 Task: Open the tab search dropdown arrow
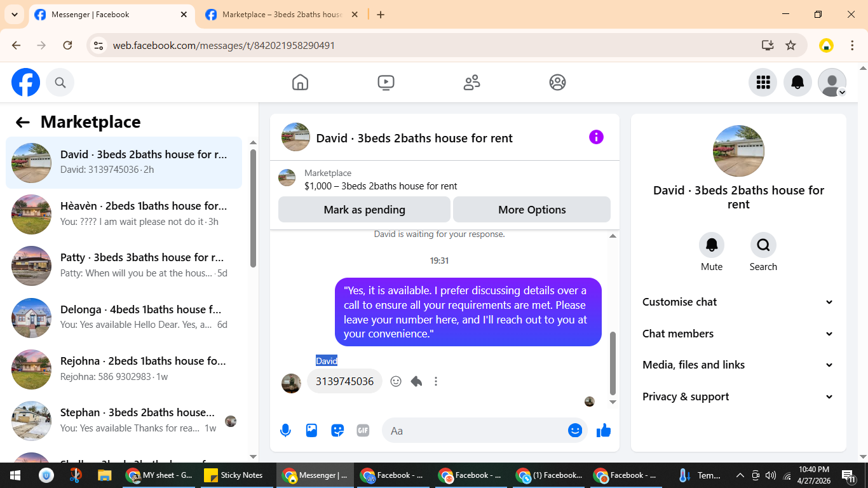coord(14,15)
